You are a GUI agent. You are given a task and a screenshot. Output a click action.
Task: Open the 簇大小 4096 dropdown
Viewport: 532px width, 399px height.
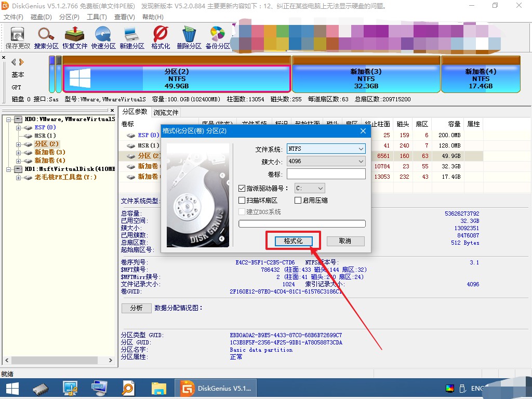click(x=326, y=161)
